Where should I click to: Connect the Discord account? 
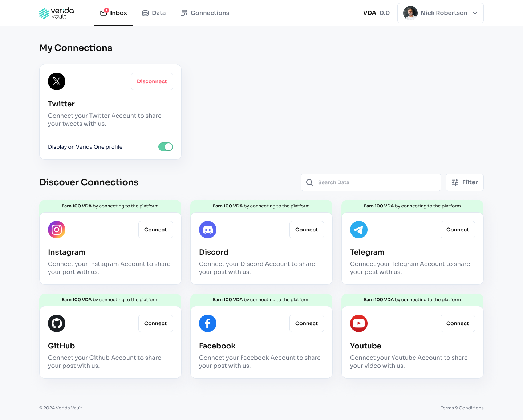[307, 230]
